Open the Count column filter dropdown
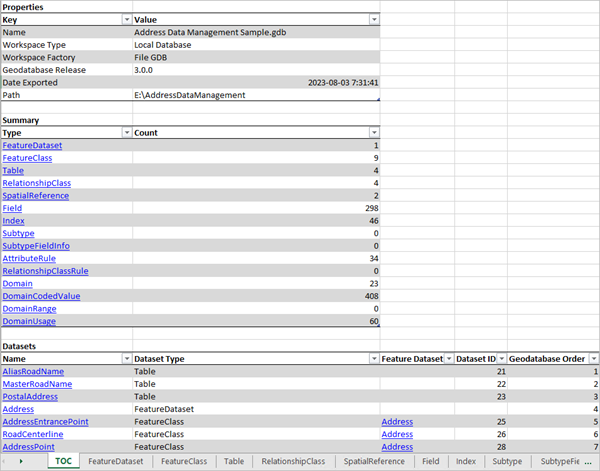The image size is (600, 471). click(374, 133)
